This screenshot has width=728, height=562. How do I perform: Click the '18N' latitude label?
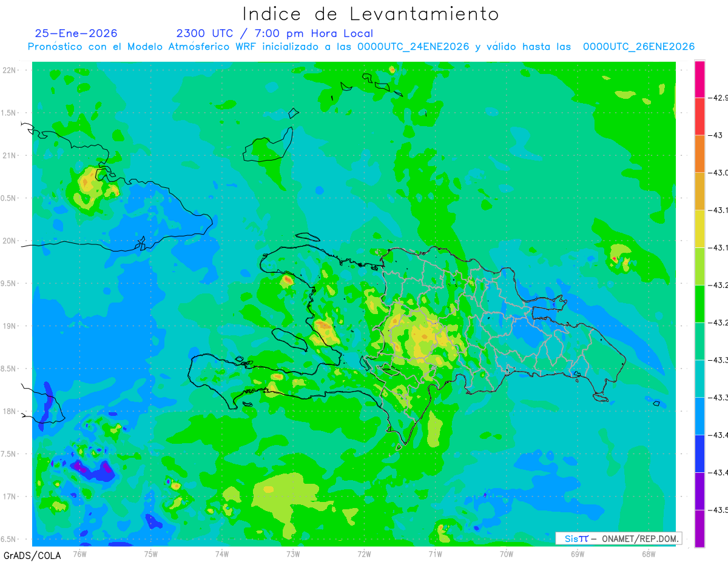(10, 411)
